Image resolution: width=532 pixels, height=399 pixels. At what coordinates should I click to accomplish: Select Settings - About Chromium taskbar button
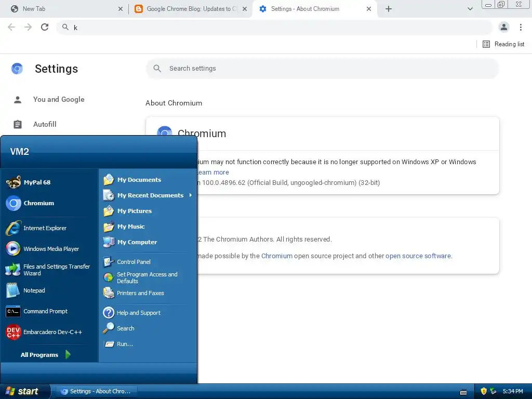[x=97, y=391]
